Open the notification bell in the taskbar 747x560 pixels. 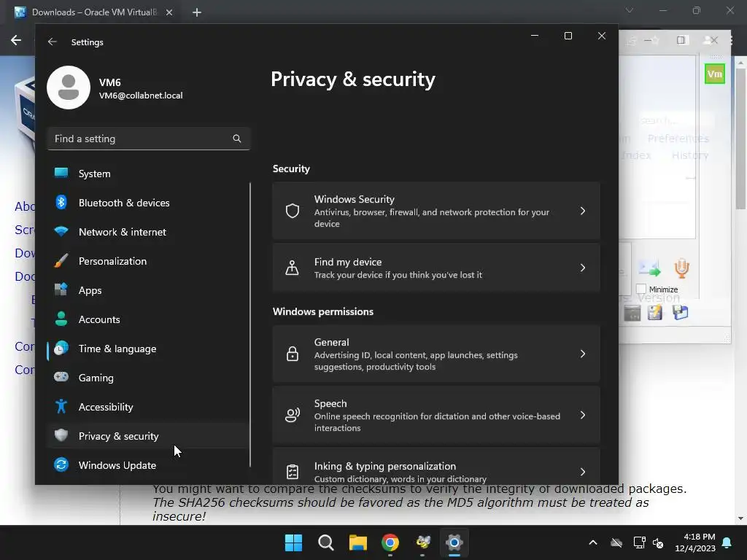pos(727,542)
